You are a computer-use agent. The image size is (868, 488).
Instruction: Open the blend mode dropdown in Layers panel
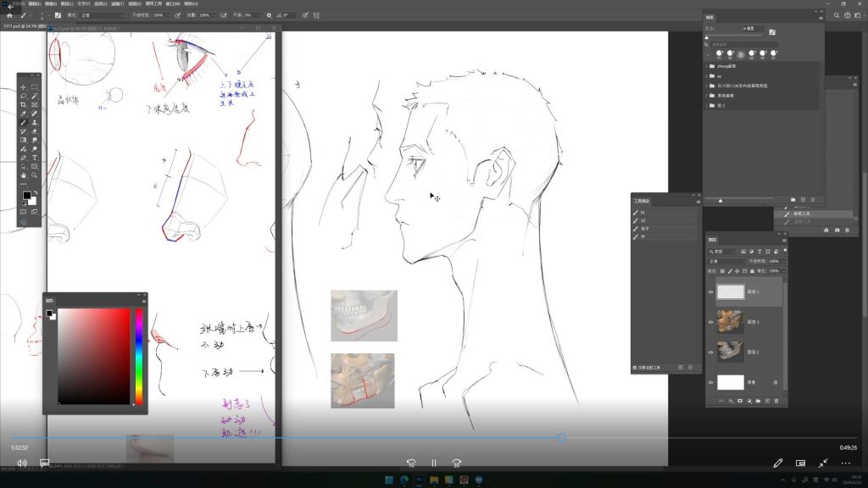pyautogui.click(x=726, y=261)
